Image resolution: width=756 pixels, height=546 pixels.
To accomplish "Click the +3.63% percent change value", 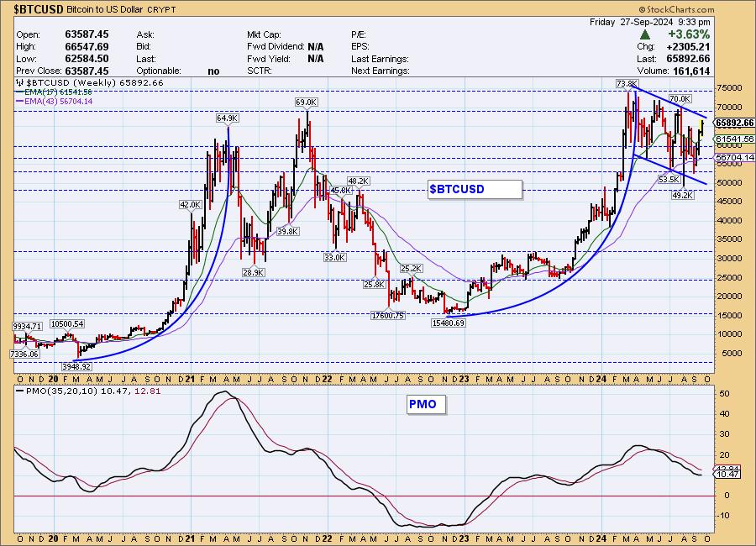I will 689,34.
